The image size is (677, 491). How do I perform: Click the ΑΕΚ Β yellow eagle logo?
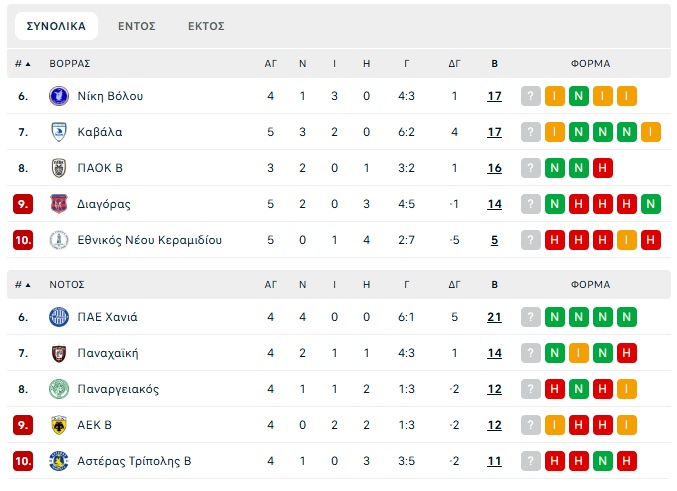point(59,425)
